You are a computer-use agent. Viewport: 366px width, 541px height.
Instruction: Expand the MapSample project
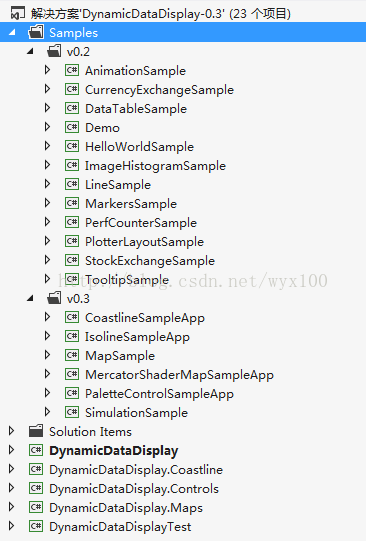coord(48,355)
